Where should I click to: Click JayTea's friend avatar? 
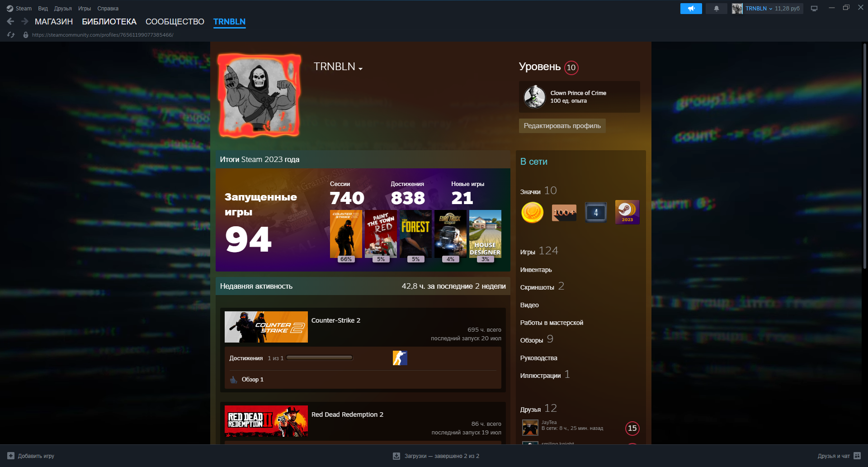530,427
